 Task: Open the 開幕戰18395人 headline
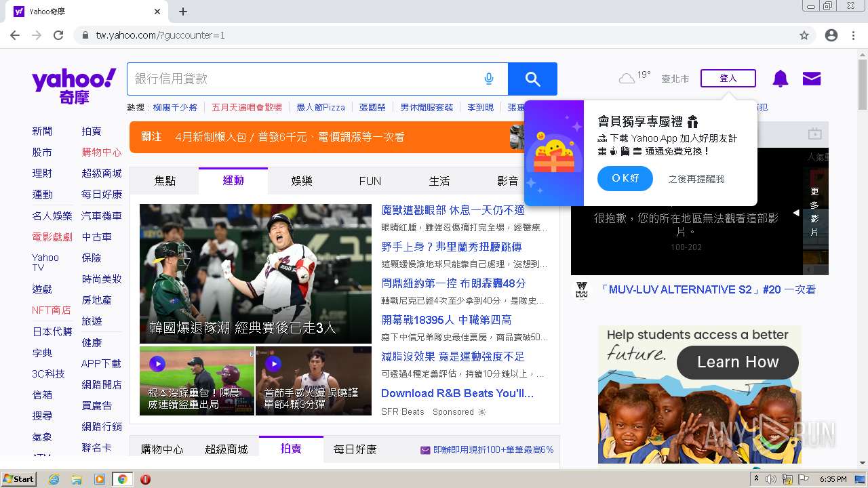point(446,320)
